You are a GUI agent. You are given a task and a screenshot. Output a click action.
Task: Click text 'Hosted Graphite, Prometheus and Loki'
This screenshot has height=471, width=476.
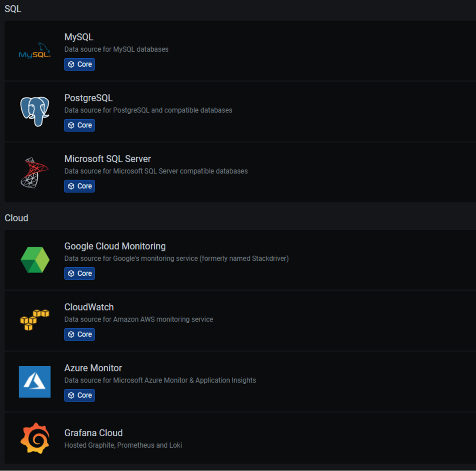coord(123,445)
